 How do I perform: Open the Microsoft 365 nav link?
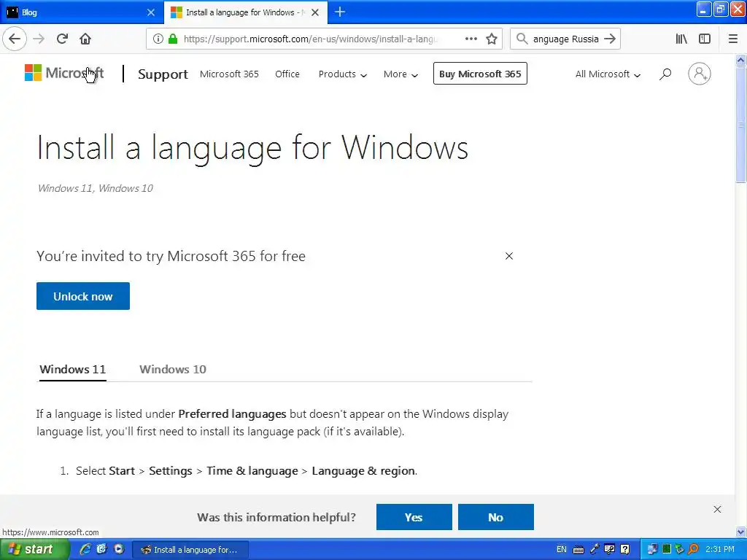pos(229,74)
